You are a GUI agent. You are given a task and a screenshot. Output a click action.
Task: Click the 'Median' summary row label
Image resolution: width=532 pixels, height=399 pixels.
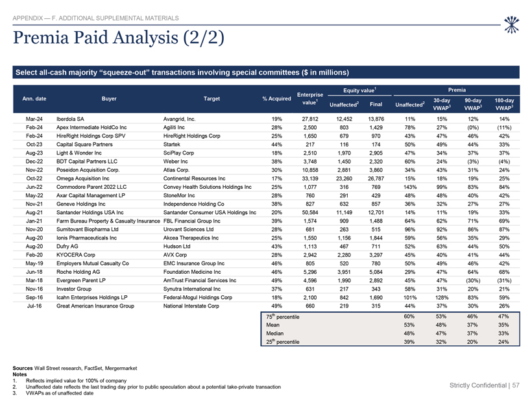[x=275, y=333]
